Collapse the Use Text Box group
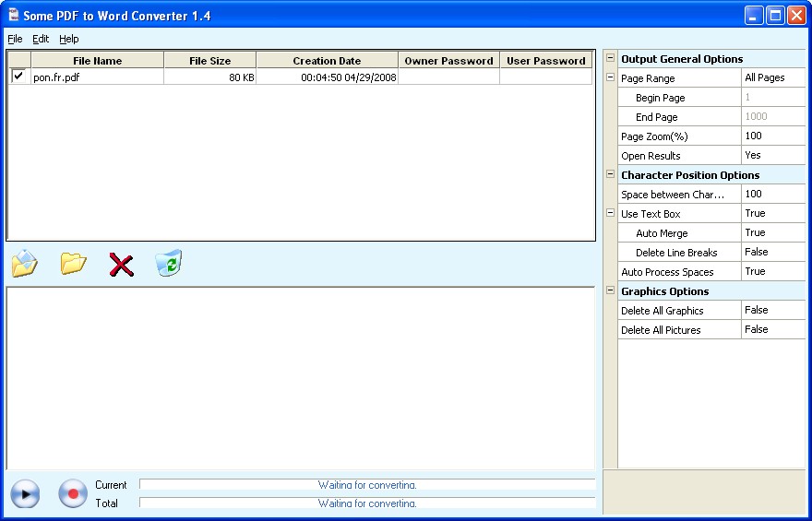Viewport: 812px width, 521px height. (x=610, y=213)
